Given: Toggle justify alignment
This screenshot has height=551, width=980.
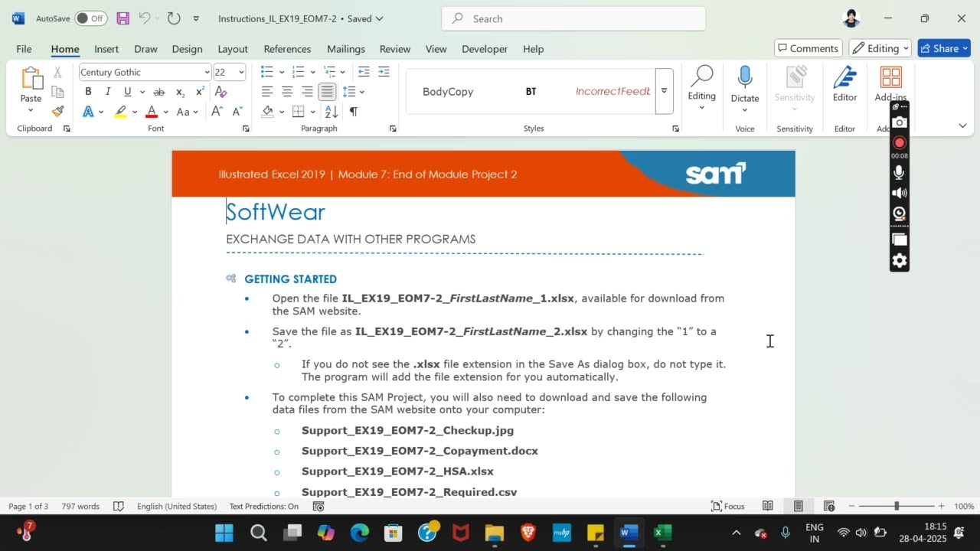Looking at the screenshot, I should tap(327, 92).
